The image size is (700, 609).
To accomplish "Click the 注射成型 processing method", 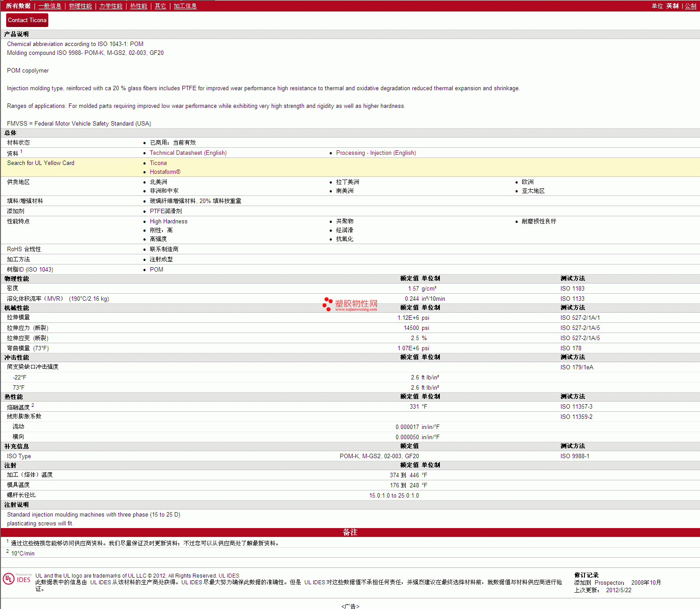I will tap(161, 259).
